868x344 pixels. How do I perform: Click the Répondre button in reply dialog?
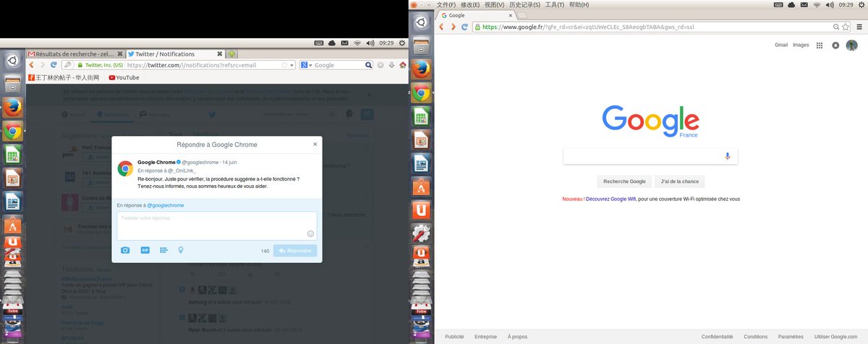click(294, 251)
